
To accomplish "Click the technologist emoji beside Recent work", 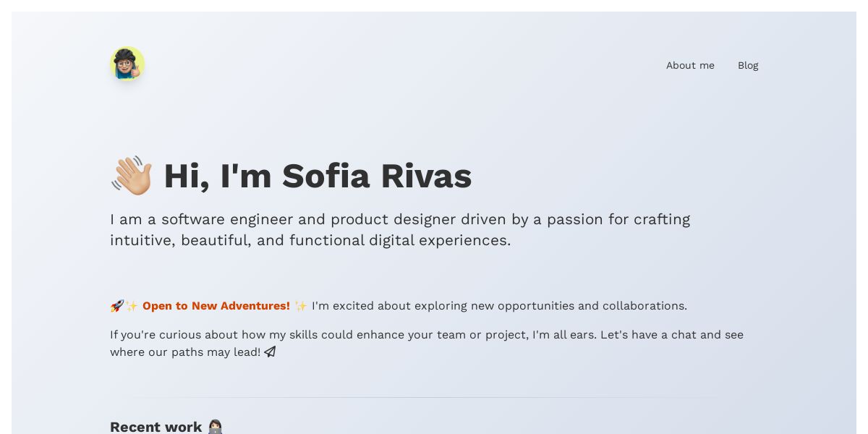I will 215,427.
